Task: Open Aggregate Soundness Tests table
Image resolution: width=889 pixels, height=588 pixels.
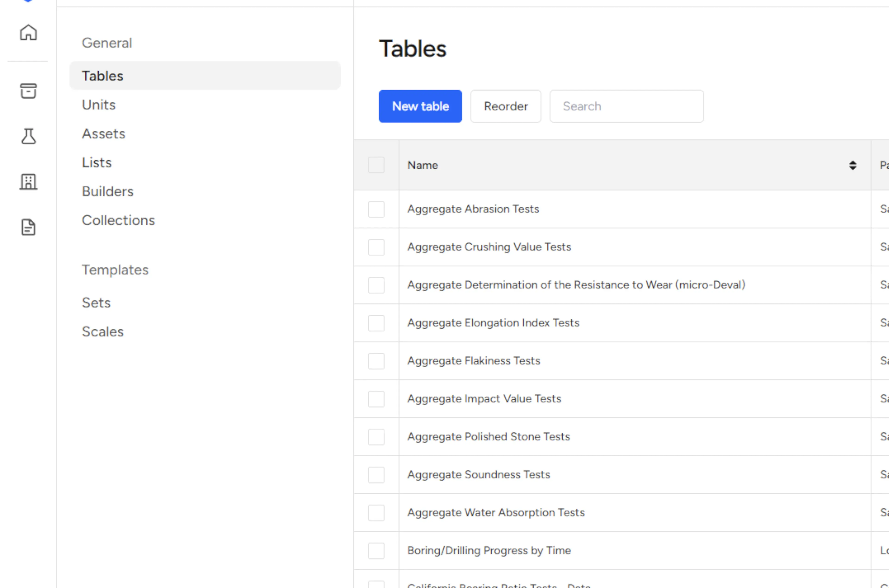Action: pos(478,475)
